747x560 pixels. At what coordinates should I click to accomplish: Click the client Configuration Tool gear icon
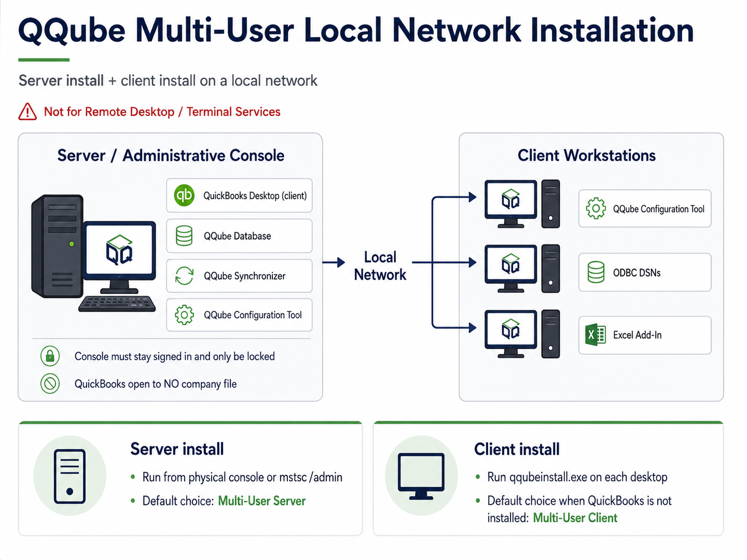point(596,208)
